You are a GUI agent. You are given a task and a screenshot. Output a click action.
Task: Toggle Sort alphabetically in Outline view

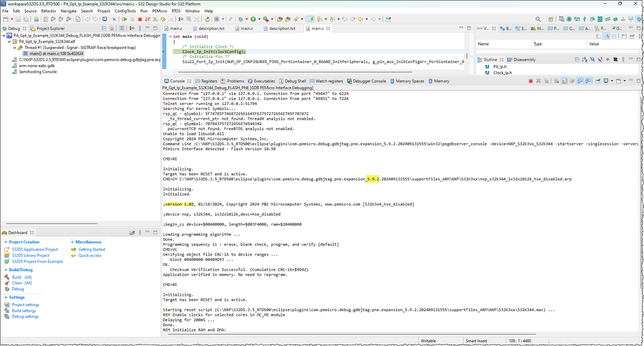(x=585, y=59)
